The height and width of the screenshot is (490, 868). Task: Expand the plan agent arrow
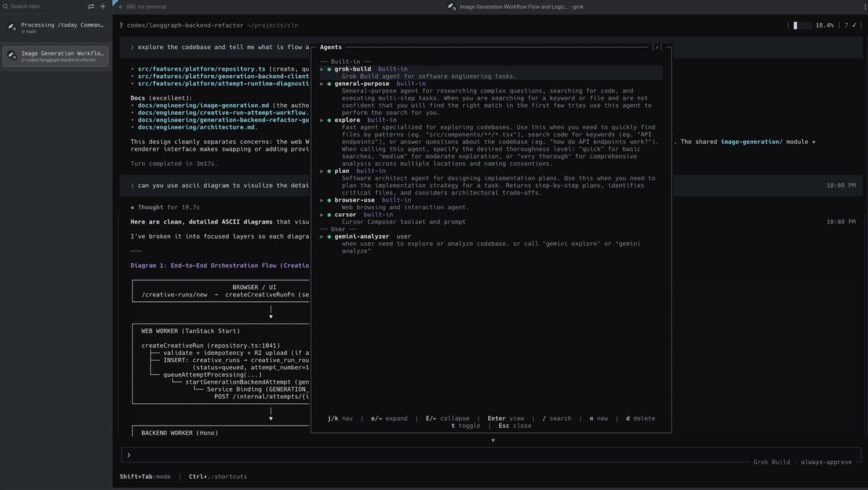pos(322,171)
